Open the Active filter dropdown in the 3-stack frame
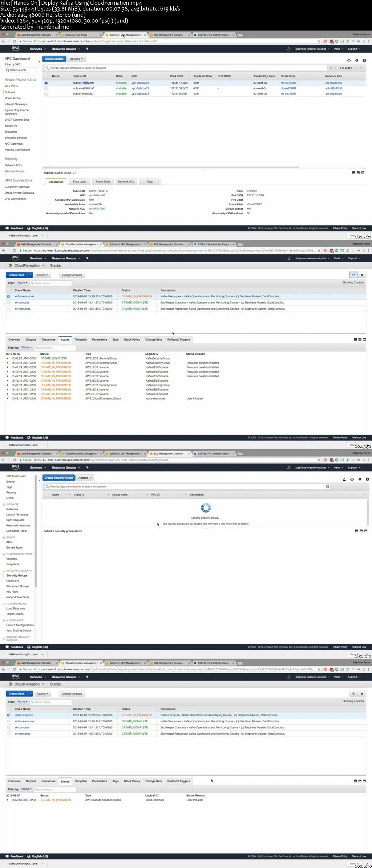Screen dimensions: 372x868 [x=23, y=283]
